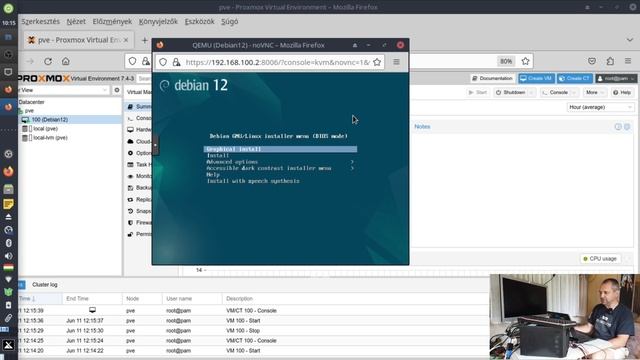Click Help button in VM toolbar
The height and width of the screenshot is (360, 640).
622,93
